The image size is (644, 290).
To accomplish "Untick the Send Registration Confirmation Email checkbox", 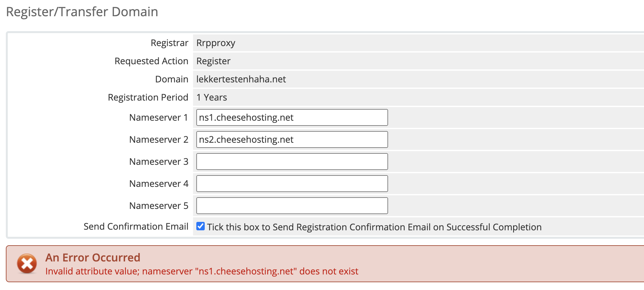I will tap(201, 226).
